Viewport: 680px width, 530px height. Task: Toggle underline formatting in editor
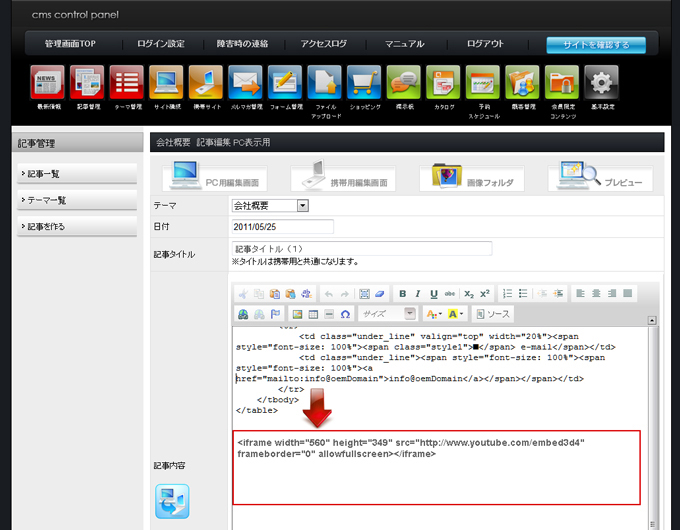pyautogui.click(x=434, y=294)
